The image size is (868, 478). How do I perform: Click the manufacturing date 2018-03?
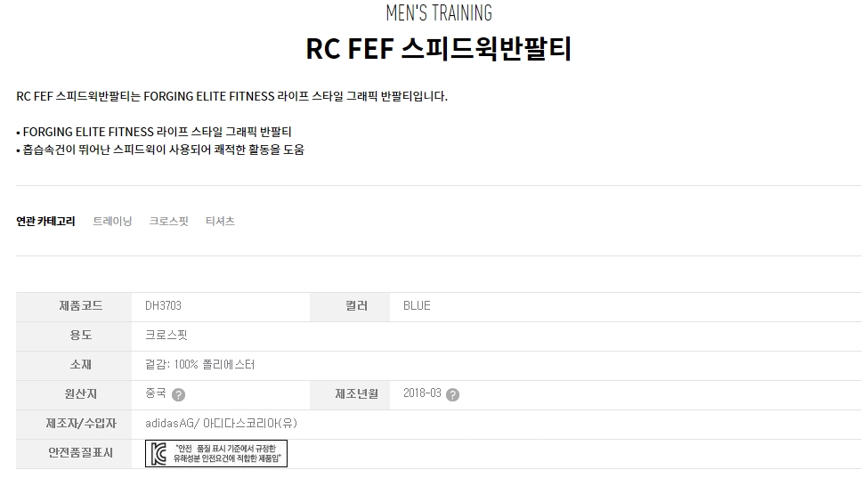click(422, 393)
